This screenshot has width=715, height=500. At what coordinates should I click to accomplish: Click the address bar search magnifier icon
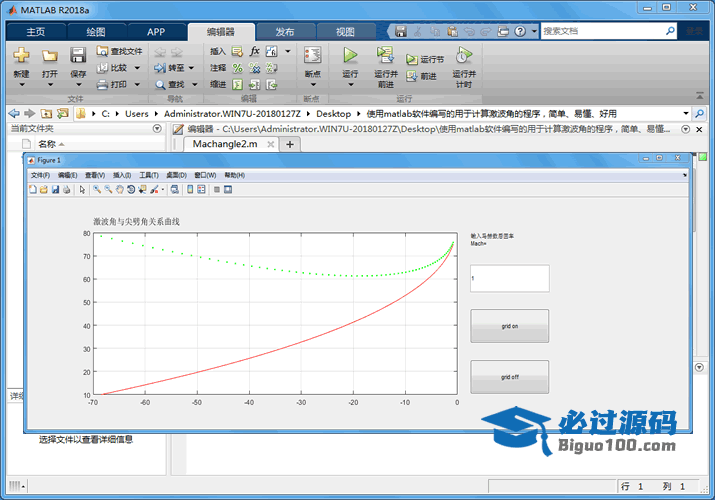[699, 113]
